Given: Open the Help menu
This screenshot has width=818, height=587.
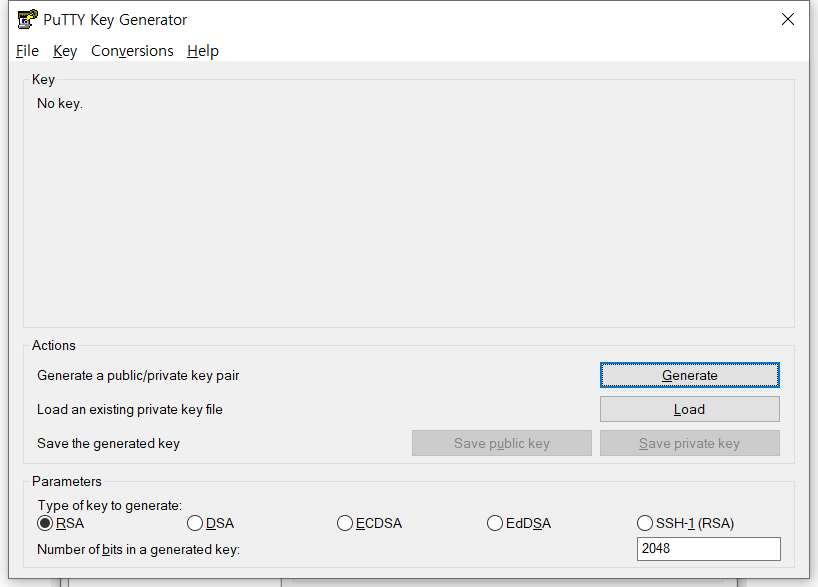Looking at the screenshot, I should coord(203,51).
